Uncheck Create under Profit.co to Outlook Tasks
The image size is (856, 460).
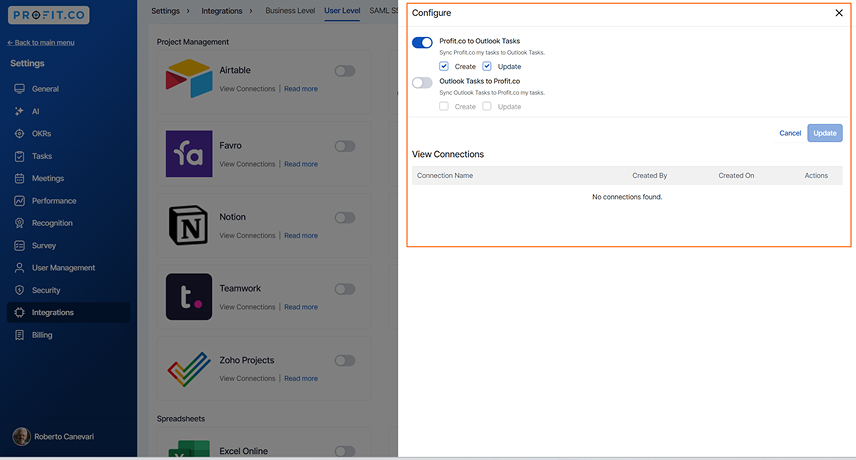click(444, 66)
